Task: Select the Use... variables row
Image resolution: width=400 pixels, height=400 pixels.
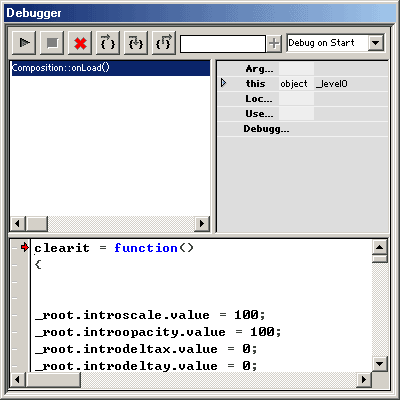Action: [303, 114]
